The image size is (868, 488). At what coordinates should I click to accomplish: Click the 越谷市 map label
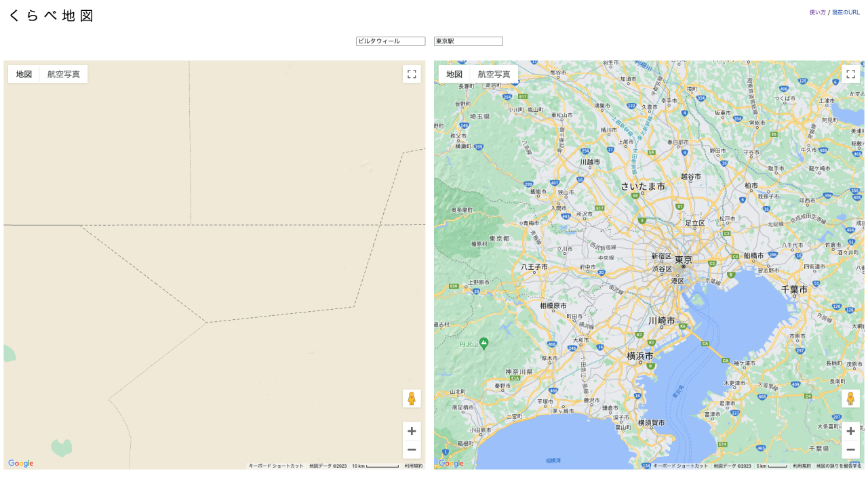(x=691, y=176)
